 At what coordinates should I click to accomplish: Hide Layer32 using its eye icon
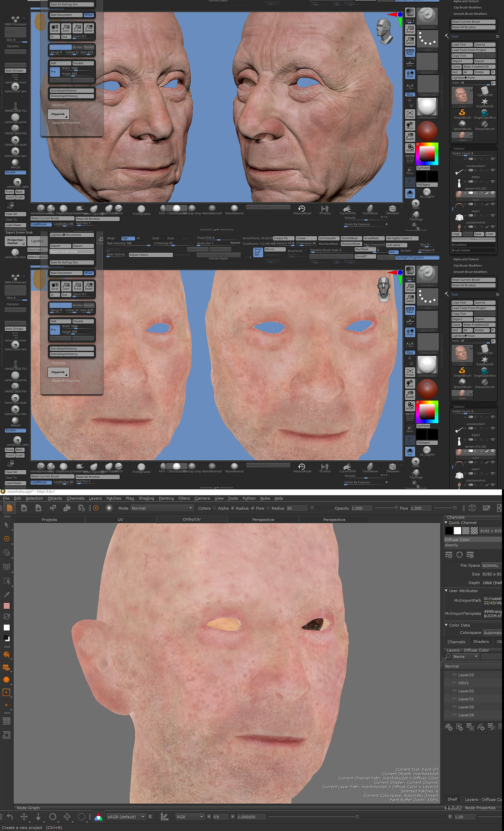pyautogui.click(x=454, y=691)
